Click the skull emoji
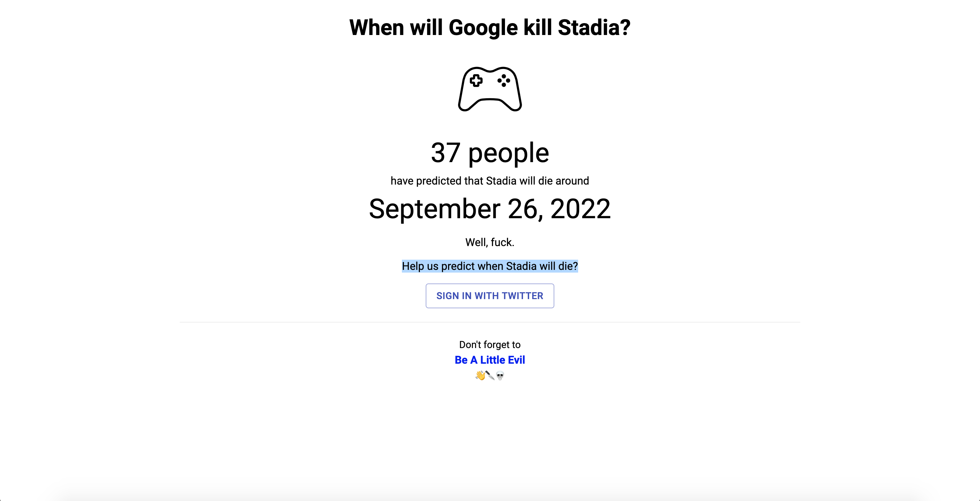Image resolution: width=980 pixels, height=501 pixels. [501, 376]
